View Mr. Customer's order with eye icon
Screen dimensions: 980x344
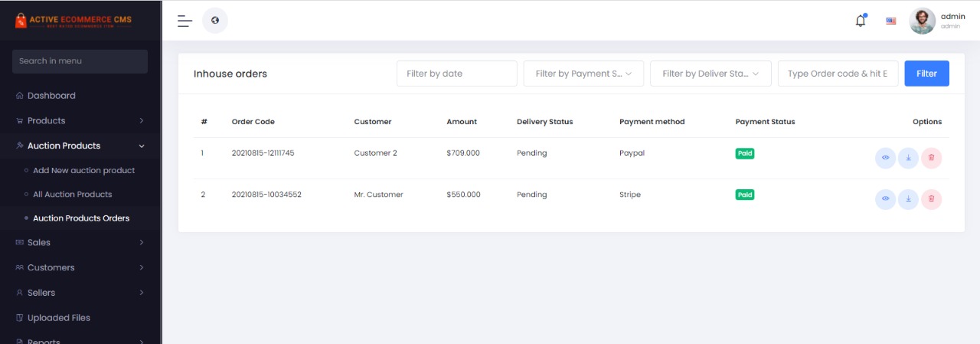pyautogui.click(x=885, y=199)
